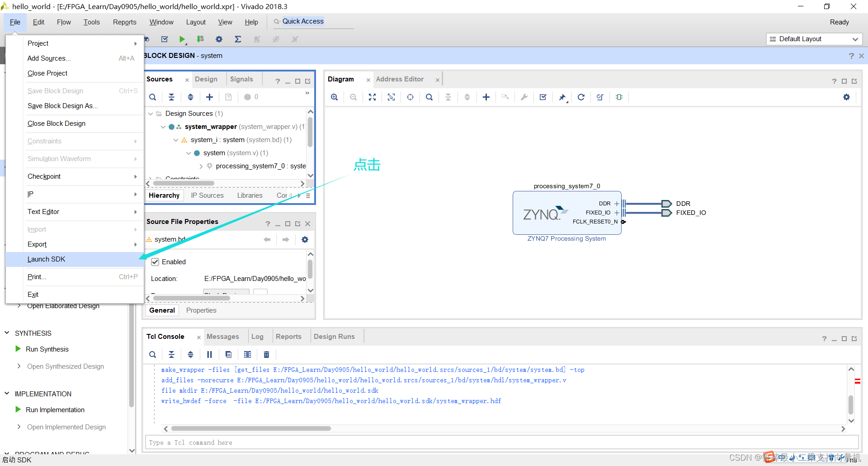Collapse all in Sources panel toolbar
This screenshot has width=868, height=466.
pyautogui.click(x=171, y=97)
